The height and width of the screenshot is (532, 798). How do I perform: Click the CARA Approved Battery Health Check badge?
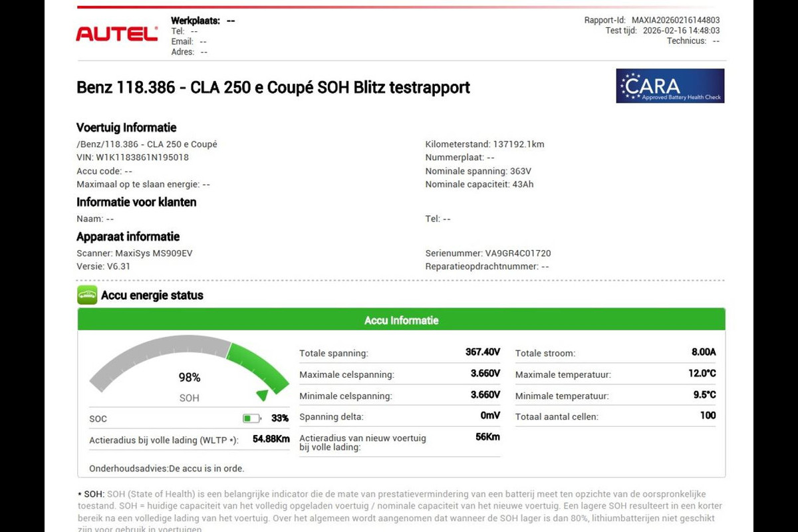(670, 86)
